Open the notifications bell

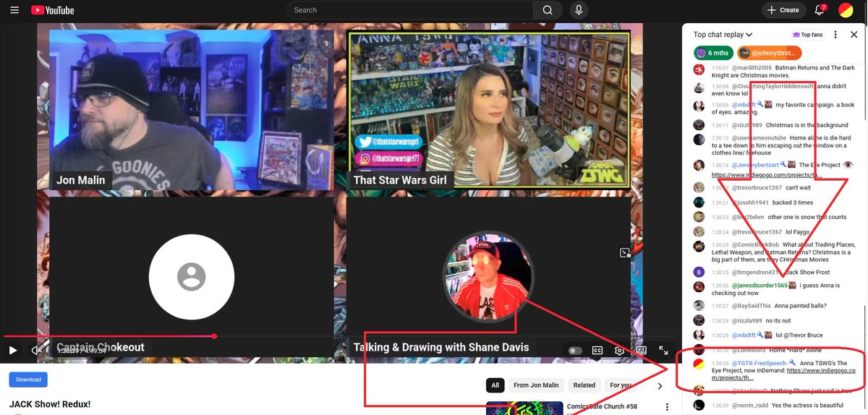click(820, 10)
